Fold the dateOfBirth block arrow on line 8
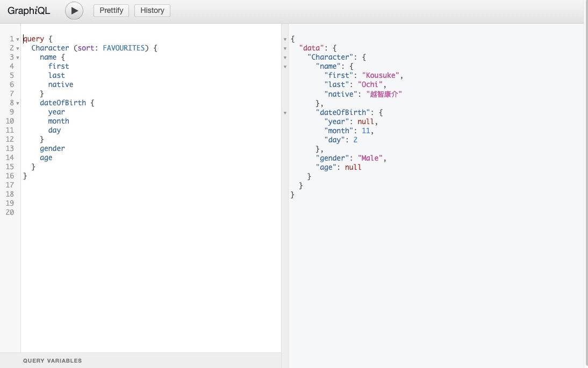This screenshot has width=588, height=368. point(18,104)
